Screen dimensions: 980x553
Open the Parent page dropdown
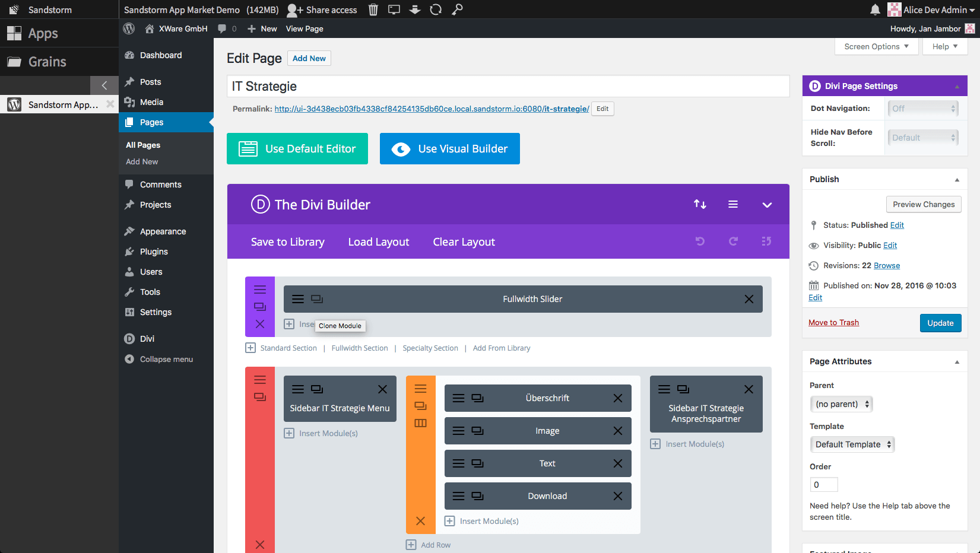(841, 404)
